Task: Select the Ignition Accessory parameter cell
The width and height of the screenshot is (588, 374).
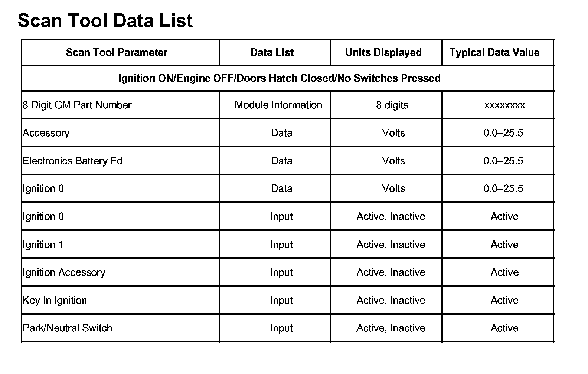Action: tap(64, 272)
